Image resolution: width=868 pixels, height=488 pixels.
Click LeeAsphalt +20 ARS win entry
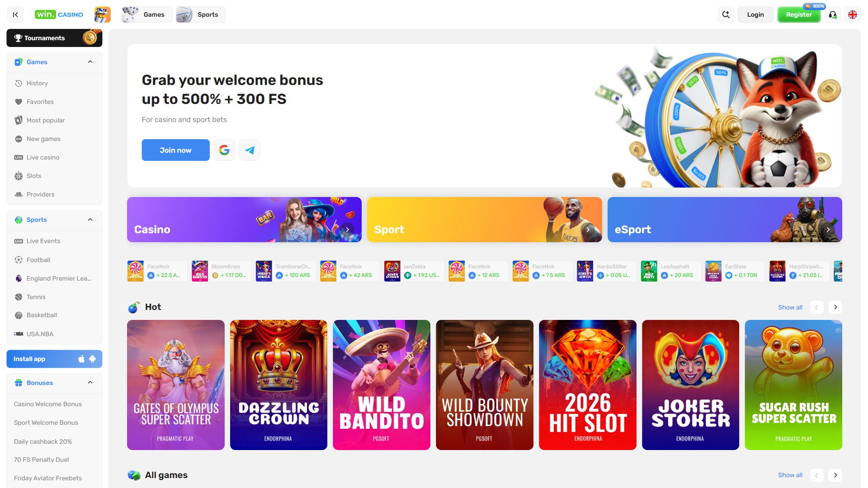(x=670, y=271)
